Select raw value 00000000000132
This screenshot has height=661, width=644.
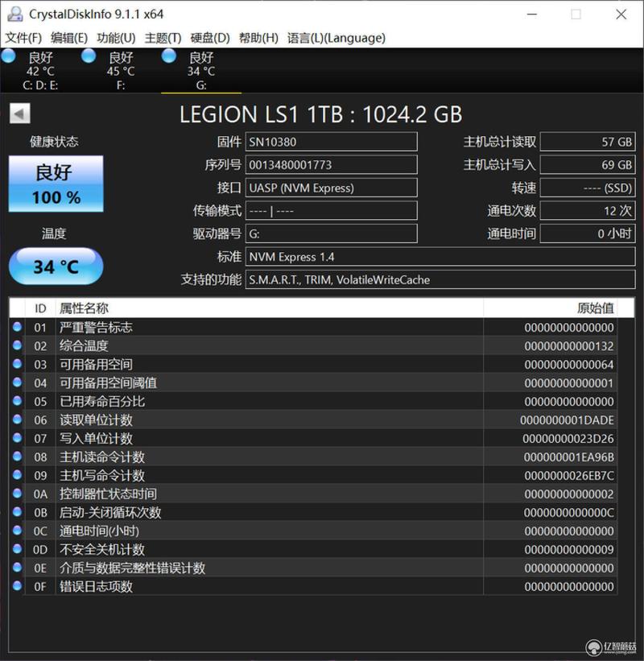point(569,345)
